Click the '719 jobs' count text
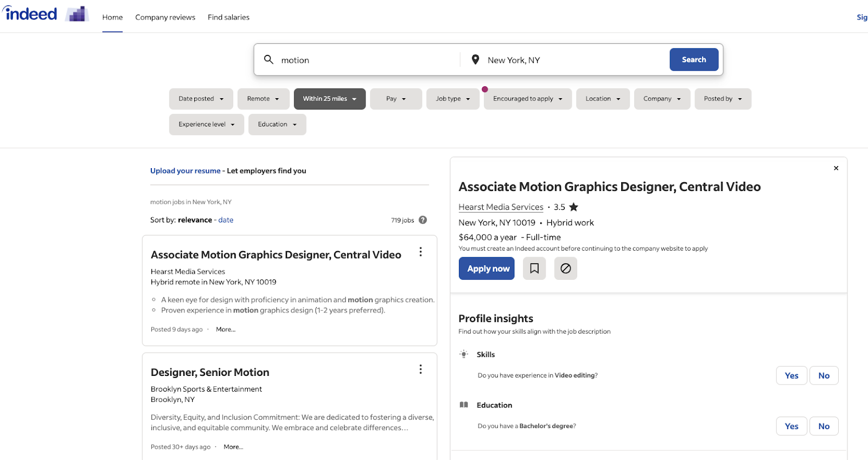868x460 pixels. point(403,220)
